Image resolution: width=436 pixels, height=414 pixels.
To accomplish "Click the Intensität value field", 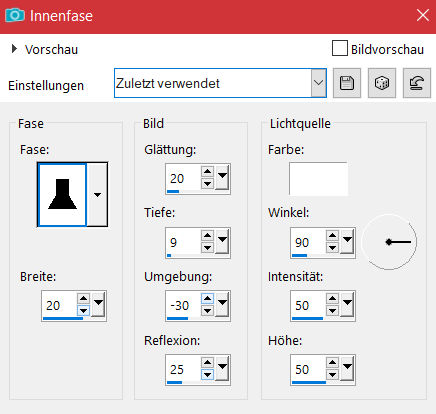I will (309, 305).
